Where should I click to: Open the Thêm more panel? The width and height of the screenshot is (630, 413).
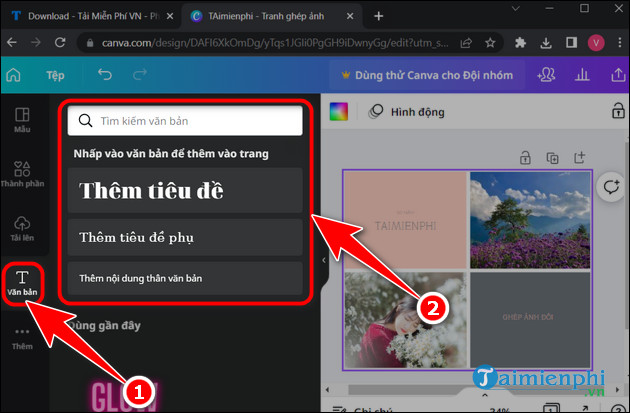pyautogui.click(x=22, y=338)
